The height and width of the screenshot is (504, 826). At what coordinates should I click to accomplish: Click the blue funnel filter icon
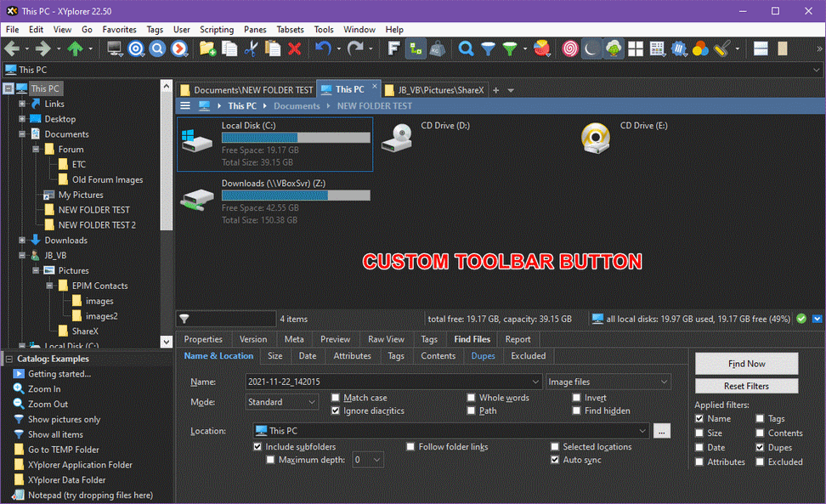click(x=489, y=49)
